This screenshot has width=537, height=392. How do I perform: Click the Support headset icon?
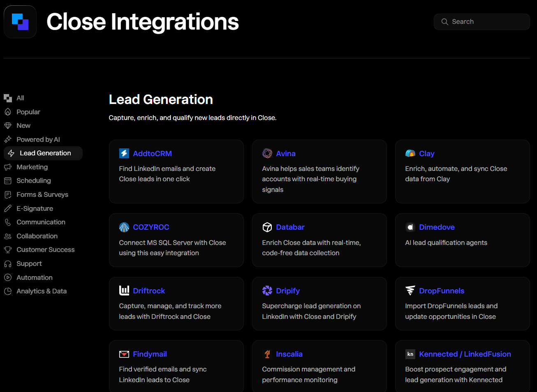pyautogui.click(x=8, y=264)
